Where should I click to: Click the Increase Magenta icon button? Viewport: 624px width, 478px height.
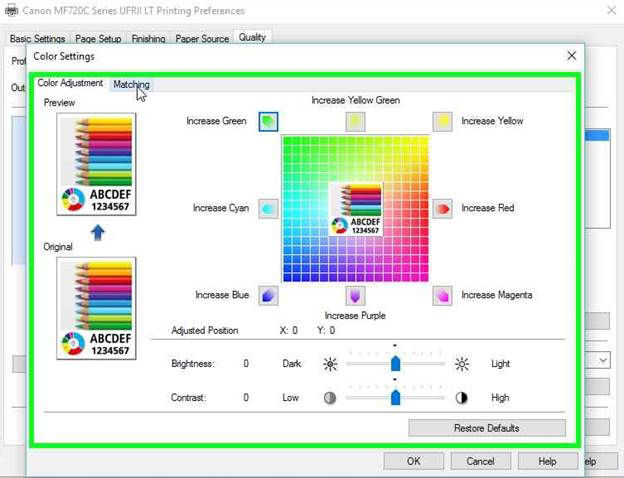pos(443,295)
